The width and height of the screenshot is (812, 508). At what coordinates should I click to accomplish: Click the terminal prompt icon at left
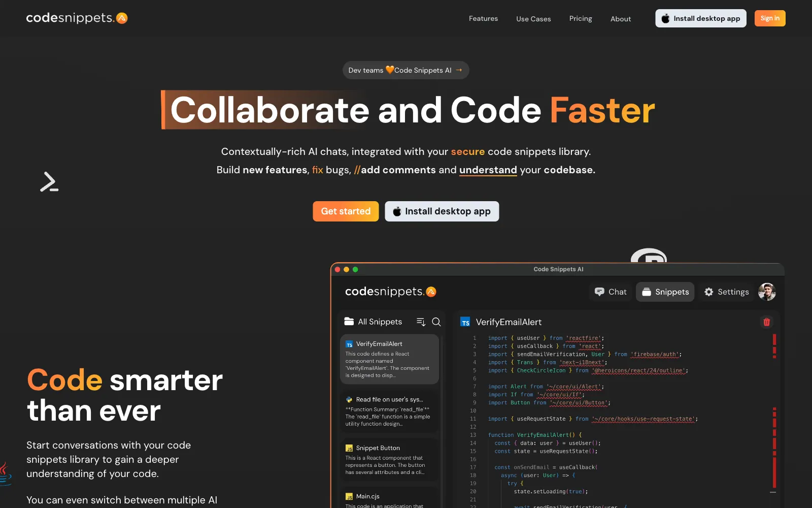(x=49, y=182)
